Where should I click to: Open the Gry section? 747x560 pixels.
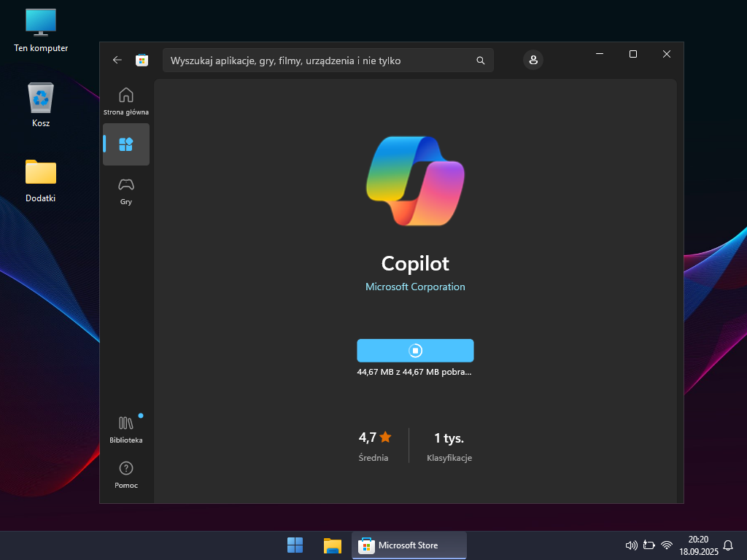pos(126,191)
